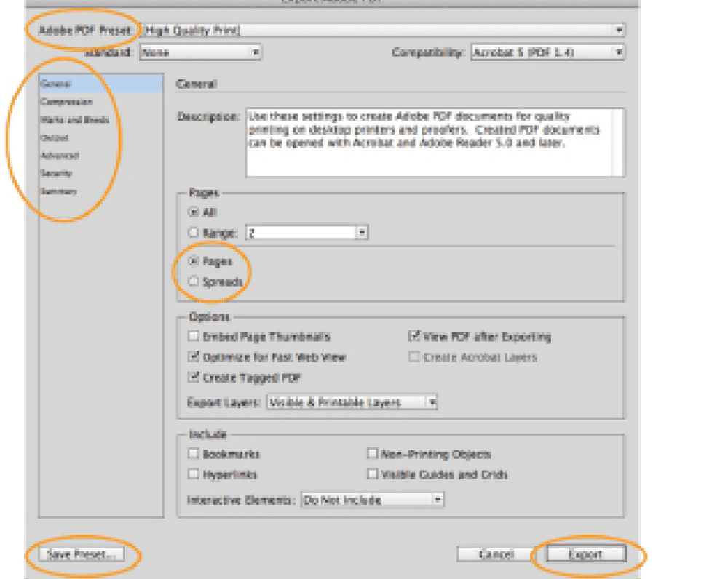
Task: Select the Range radio button
Action: [x=193, y=233]
